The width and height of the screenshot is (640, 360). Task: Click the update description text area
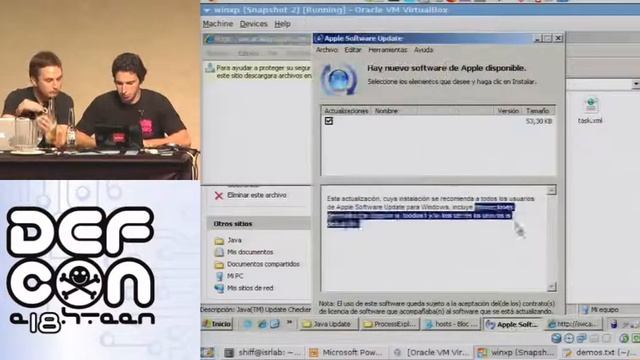434,239
